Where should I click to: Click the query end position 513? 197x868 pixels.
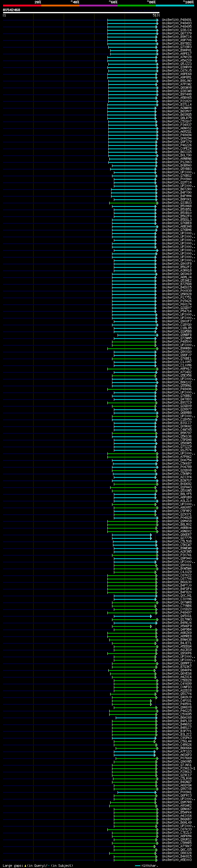(x=155, y=15)
